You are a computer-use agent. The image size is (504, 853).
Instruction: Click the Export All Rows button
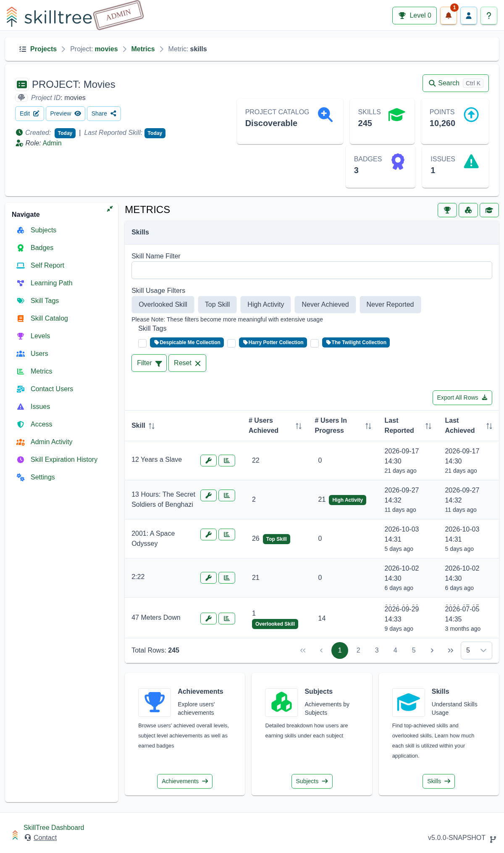(462, 398)
